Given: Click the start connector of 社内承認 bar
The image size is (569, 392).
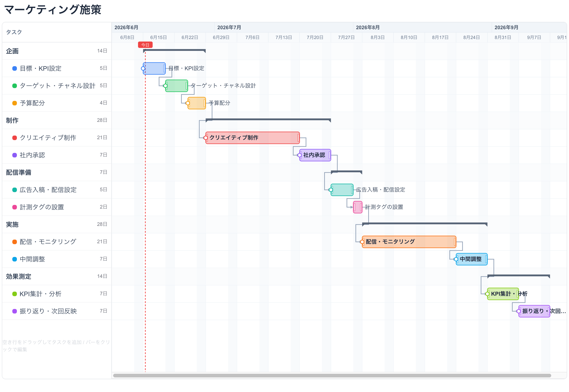Looking at the screenshot, I should pos(299,155).
